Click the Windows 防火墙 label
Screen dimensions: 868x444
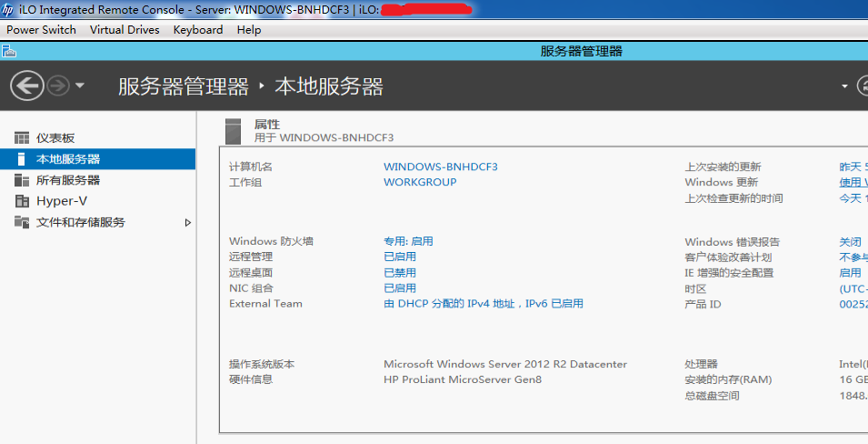tap(271, 241)
